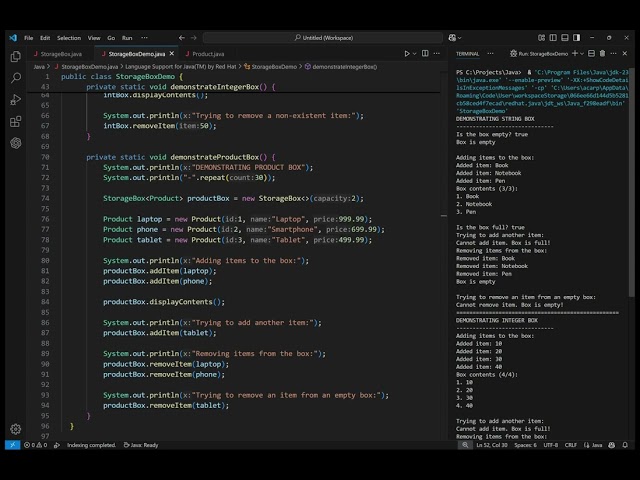640x480 pixels.
Task: Open Run and Debug view
Action: [16, 100]
